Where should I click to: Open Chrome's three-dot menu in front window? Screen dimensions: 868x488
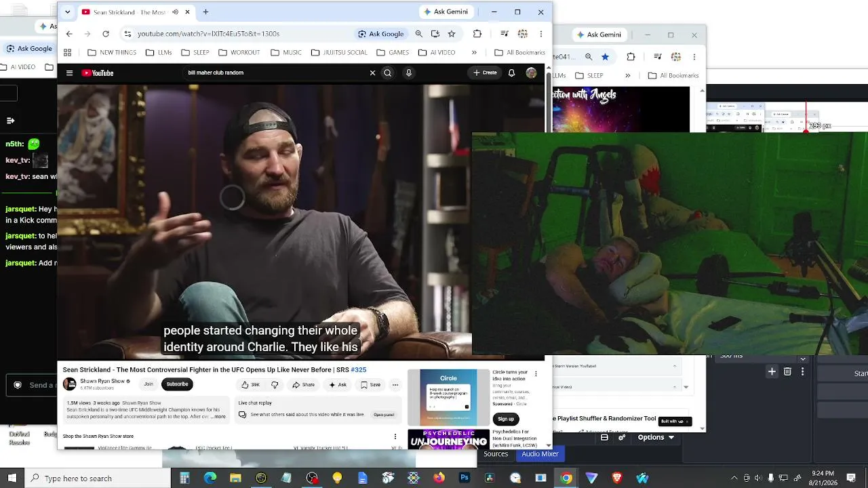pos(540,34)
